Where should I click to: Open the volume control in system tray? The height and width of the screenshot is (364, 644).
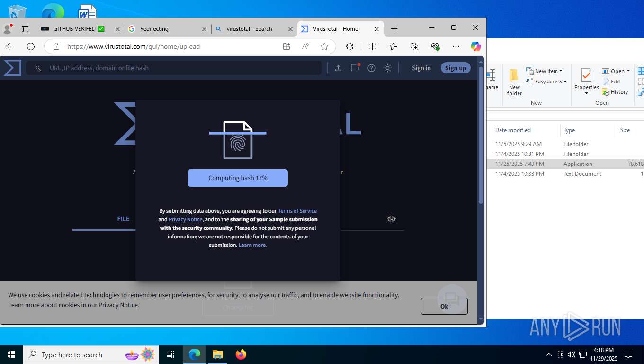571,355
